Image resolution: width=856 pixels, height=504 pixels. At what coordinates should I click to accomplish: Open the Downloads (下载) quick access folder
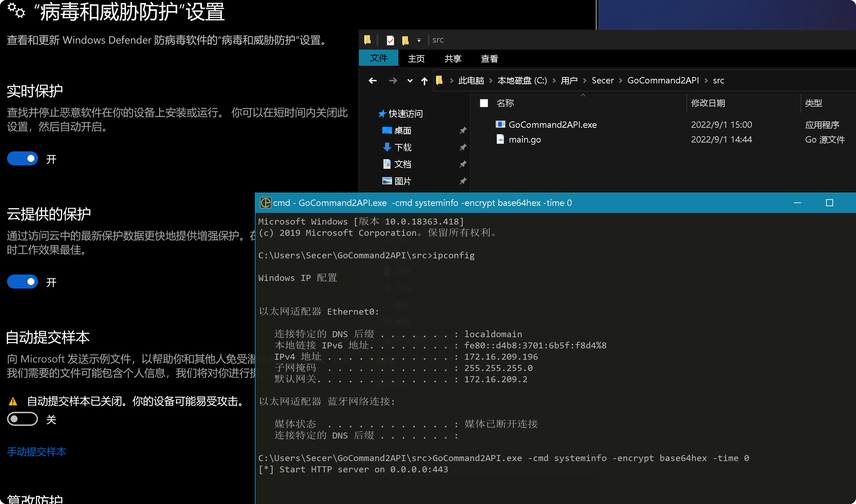[403, 147]
